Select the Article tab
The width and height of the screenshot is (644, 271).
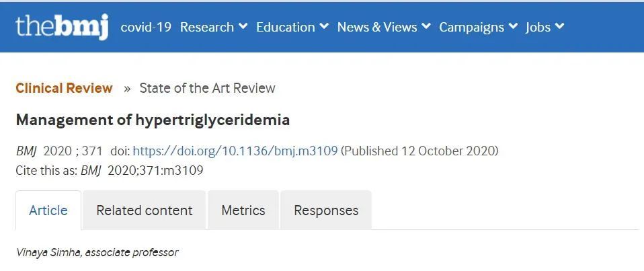coord(48,210)
